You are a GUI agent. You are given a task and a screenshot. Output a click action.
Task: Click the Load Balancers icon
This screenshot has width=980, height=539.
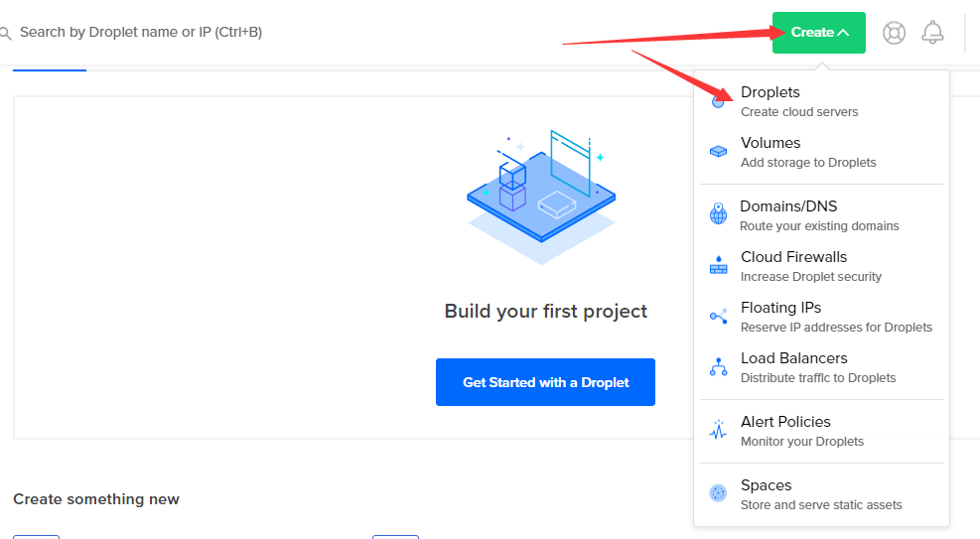pyautogui.click(x=718, y=366)
